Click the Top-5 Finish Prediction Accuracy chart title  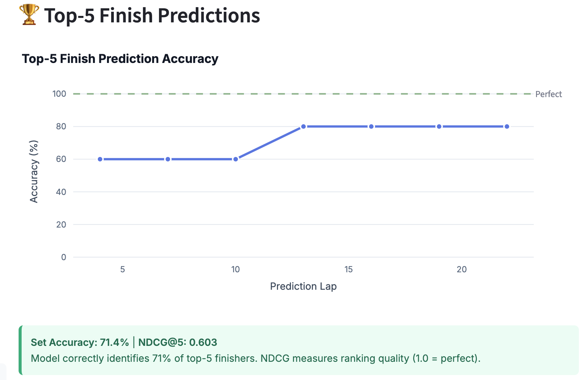[x=120, y=59]
